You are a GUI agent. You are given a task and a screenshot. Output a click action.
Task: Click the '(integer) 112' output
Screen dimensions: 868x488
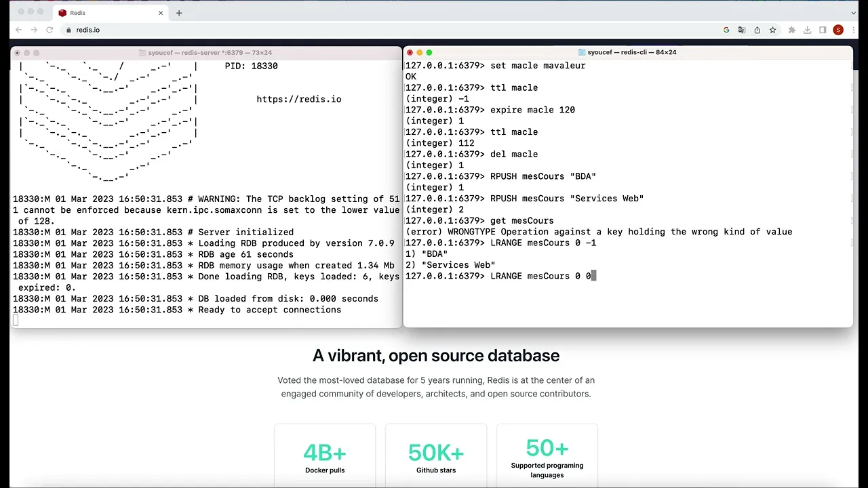pyautogui.click(x=440, y=143)
